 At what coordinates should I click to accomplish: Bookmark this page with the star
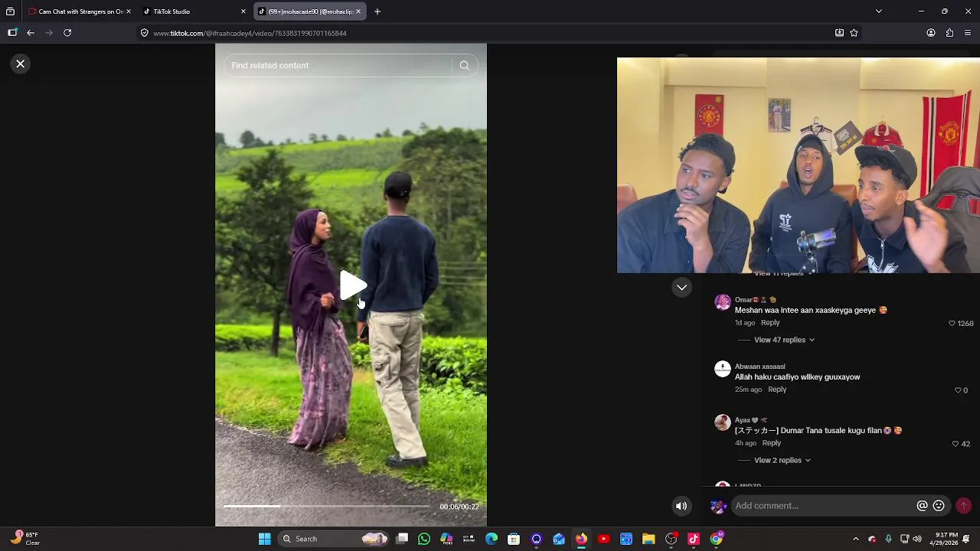854,33
